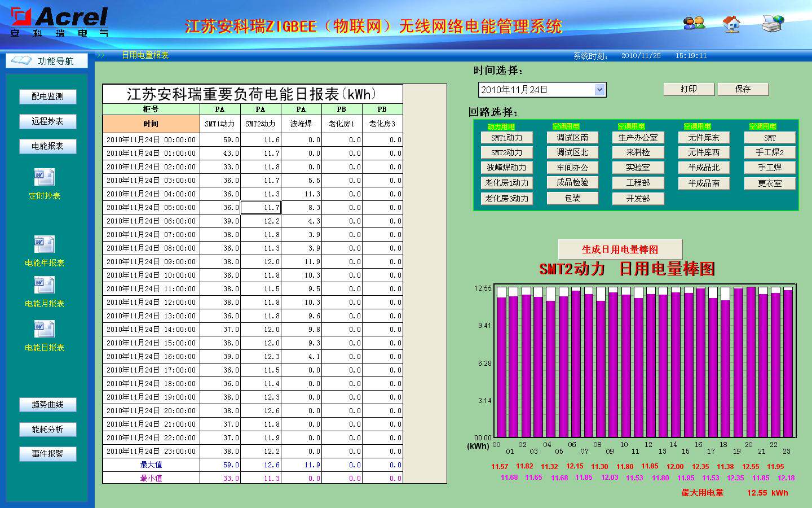Image resolution: width=812 pixels, height=508 pixels.
Task: Click the 保存 button
Action: 743,89
